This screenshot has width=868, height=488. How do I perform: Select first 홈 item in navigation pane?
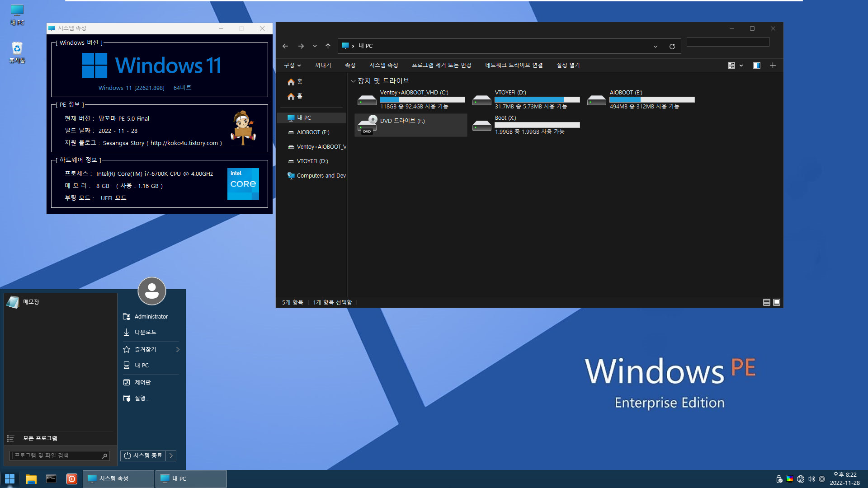tap(311, 82)
